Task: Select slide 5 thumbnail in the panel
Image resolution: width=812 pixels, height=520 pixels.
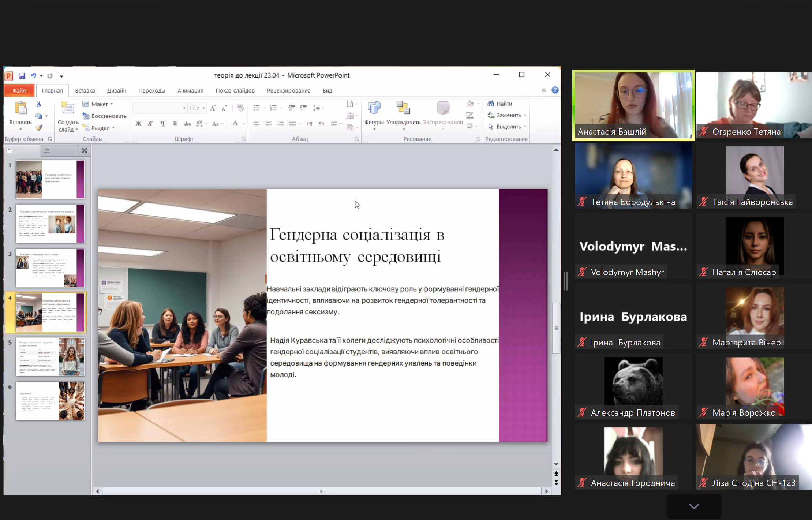Action: click(50, 356)
